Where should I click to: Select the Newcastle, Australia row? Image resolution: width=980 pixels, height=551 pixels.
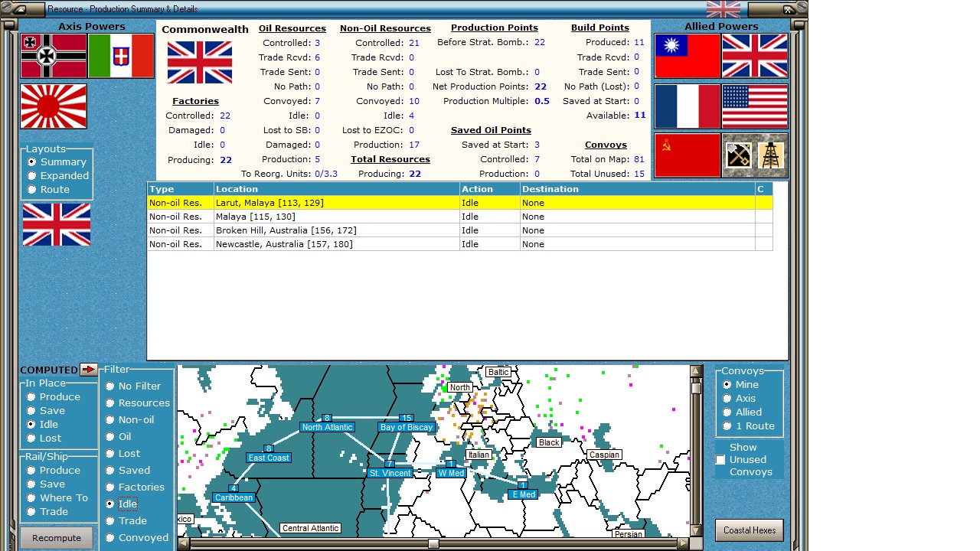coord(460,244)
